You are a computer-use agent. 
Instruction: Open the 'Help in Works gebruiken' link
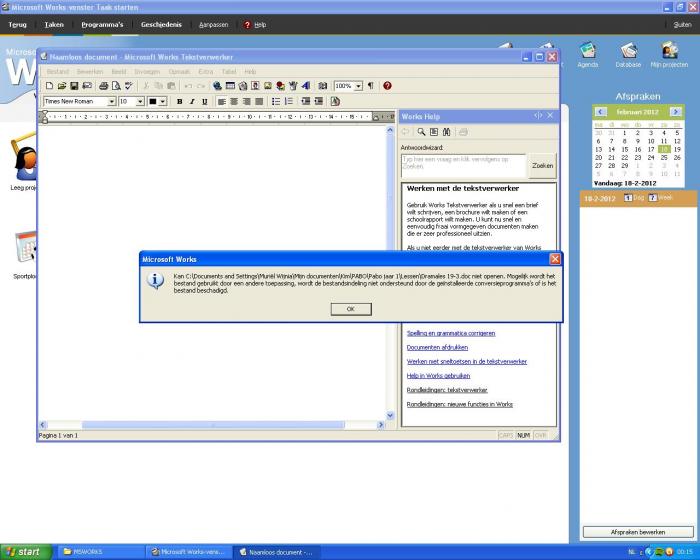coord(438,376)
